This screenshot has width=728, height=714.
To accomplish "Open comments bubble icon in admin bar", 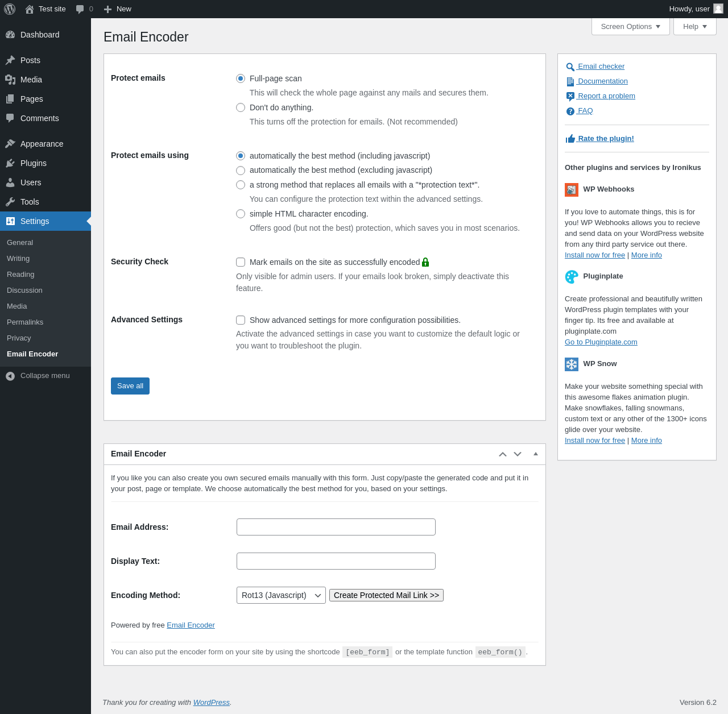I will (80, 9).
